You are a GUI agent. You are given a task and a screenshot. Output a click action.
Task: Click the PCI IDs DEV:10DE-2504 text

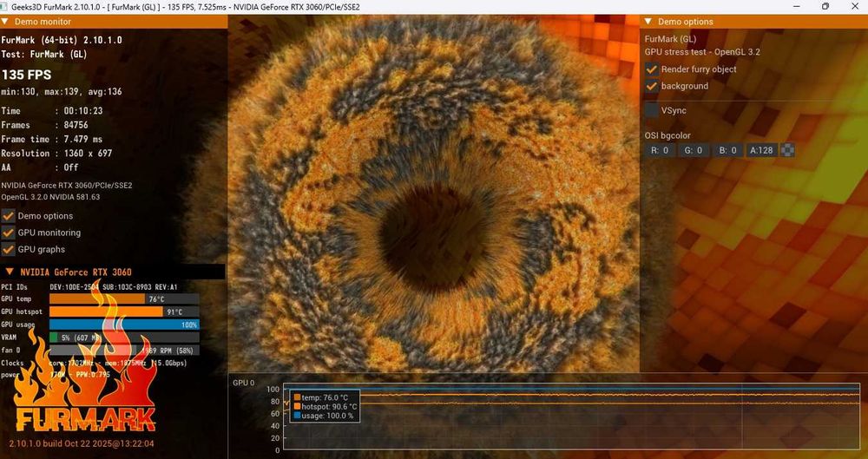(x=74, y=287)
